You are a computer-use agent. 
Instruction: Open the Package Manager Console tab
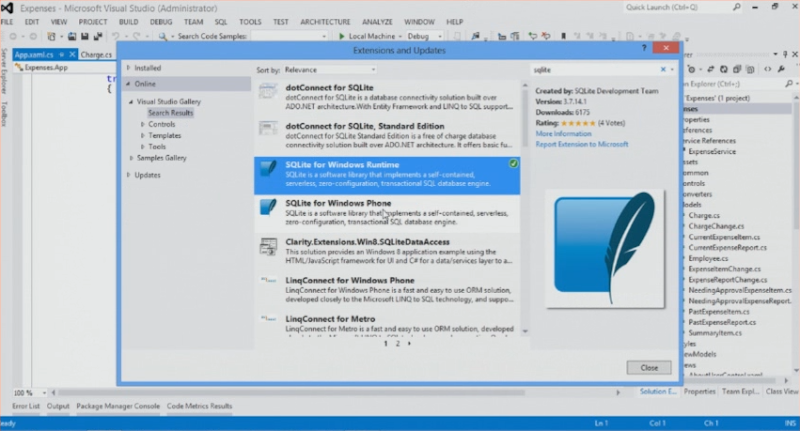point(118,406)
